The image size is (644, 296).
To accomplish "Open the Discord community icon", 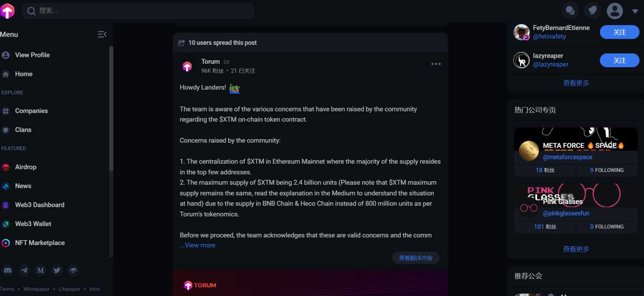I will coord(8,270).
